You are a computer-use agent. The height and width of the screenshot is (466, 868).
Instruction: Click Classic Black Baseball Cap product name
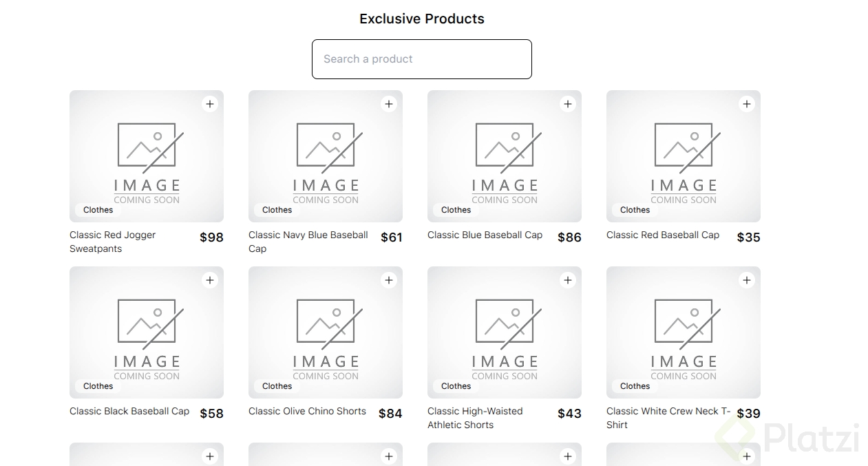tap(129, 411)
